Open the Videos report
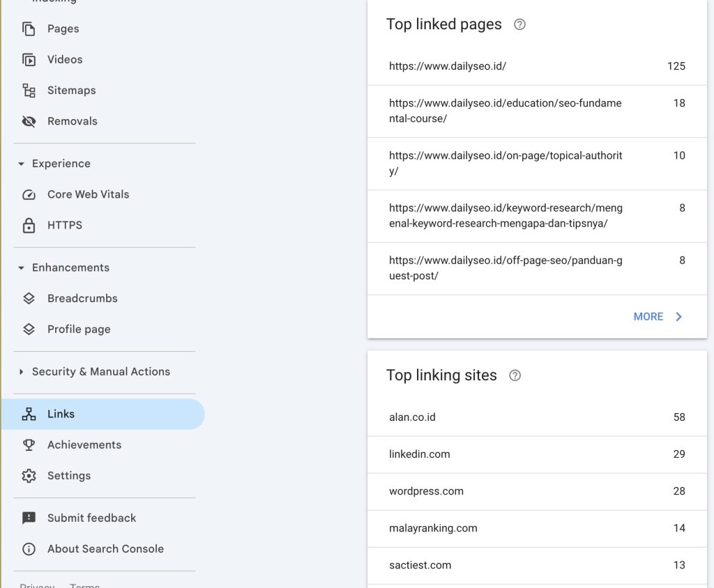This screenshot has height=588, width=714. coord(102,60)
